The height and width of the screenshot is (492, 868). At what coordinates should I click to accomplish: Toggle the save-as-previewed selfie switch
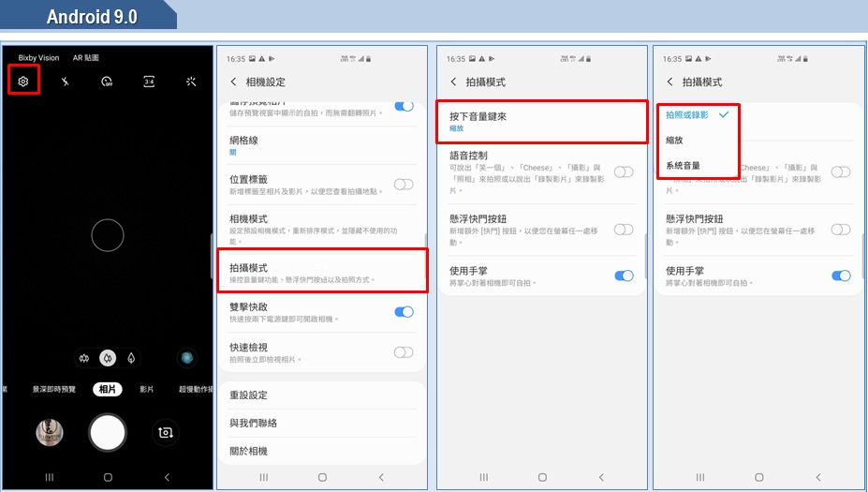(x=404, y=107)
